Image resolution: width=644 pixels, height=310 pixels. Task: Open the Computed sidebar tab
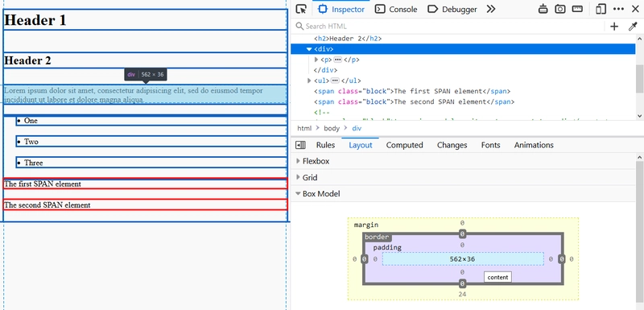pos(405,145)
